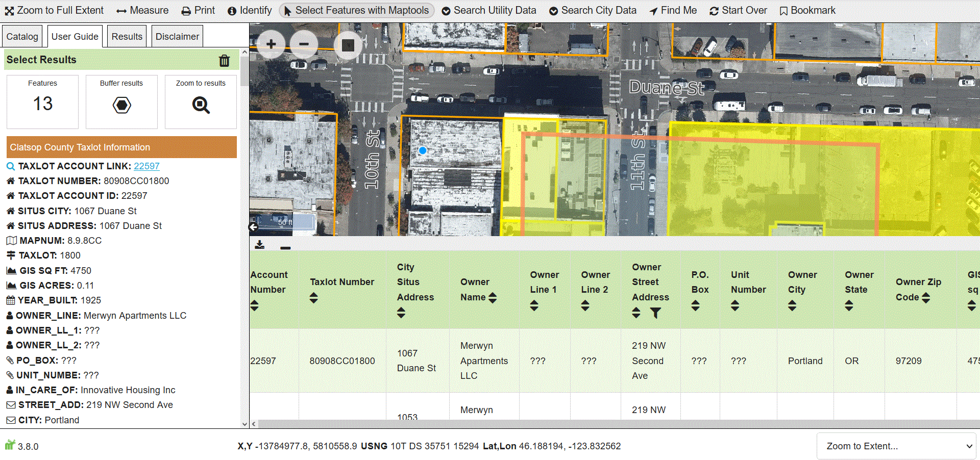Screen dimensions: 980x460
Task: Zoom in on the map
Action: tap(271, 44)
